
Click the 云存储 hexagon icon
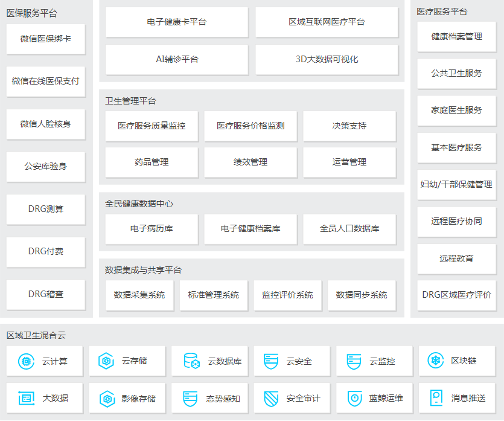point(106,361)
